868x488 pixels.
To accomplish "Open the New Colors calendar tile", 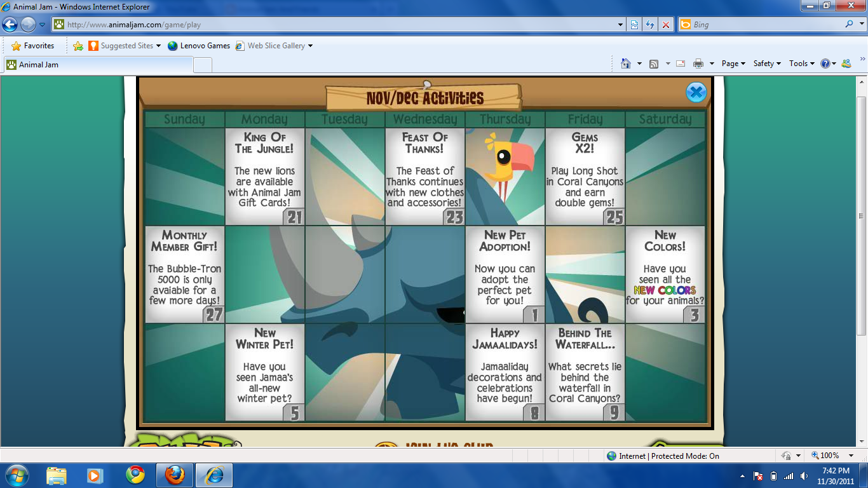I will click(665, 274).
